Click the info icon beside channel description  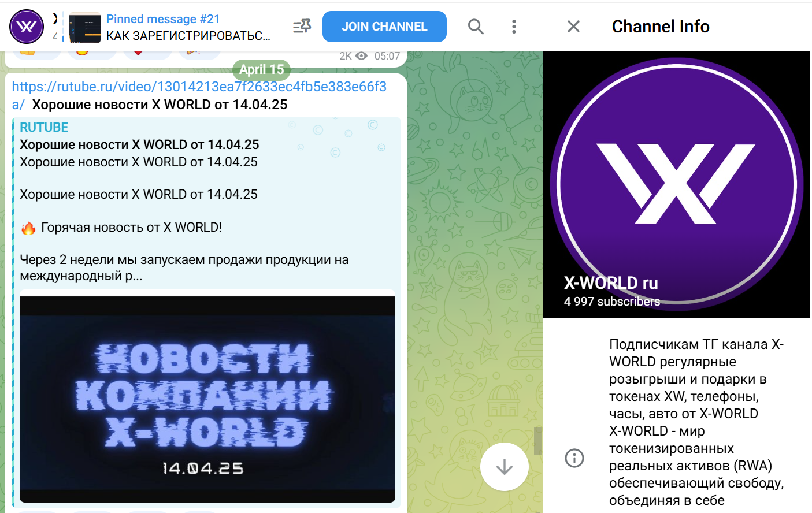coord(574,458)
